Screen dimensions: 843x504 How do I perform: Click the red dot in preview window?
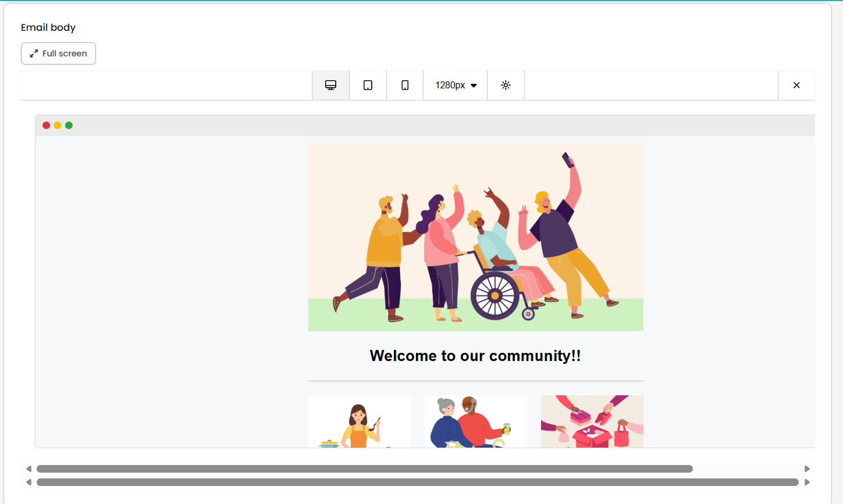pyautogui.click(x=47, y=125)
